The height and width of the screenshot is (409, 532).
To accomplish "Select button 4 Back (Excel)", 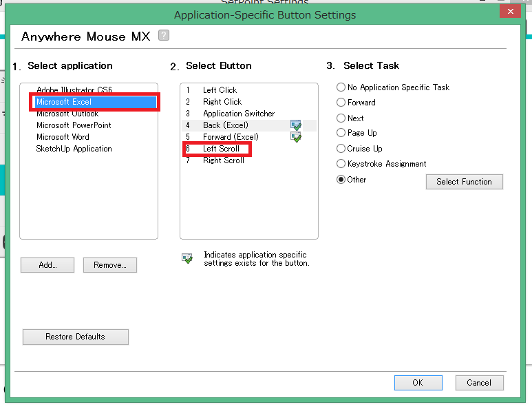I will point(249,125).
